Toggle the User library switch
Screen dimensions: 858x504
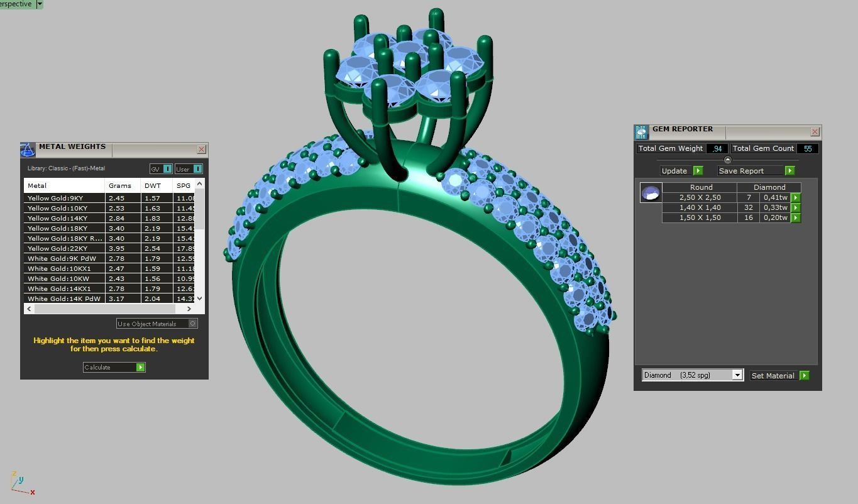coord(189,169)
